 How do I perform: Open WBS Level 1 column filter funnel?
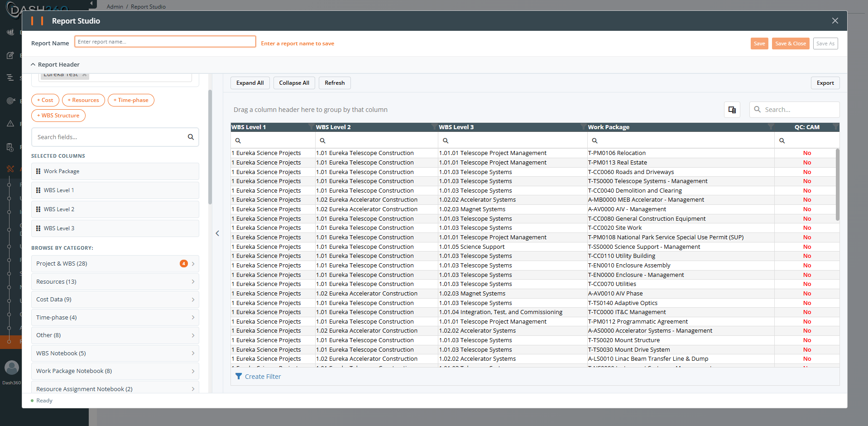pyautogui.click(x=311, y=127)
